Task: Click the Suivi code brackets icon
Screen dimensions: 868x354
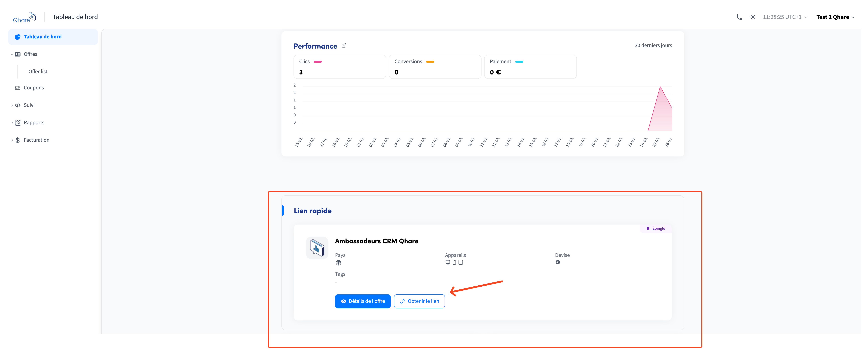Action: click(18, 105)
